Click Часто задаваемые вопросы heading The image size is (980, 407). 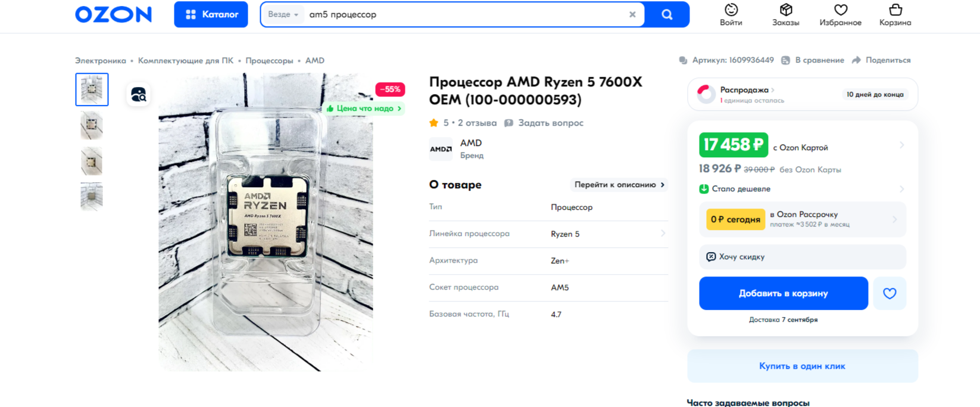click(x=748, y=403)
